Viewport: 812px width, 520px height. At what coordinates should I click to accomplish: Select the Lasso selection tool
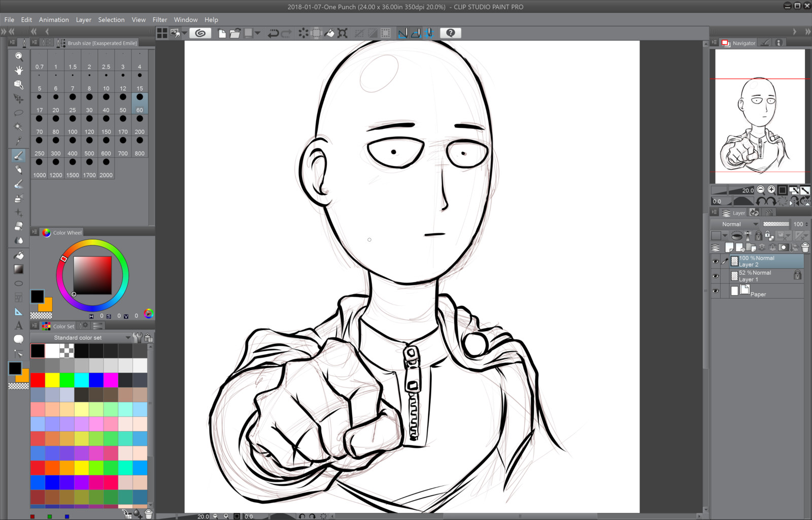[19, 113]
